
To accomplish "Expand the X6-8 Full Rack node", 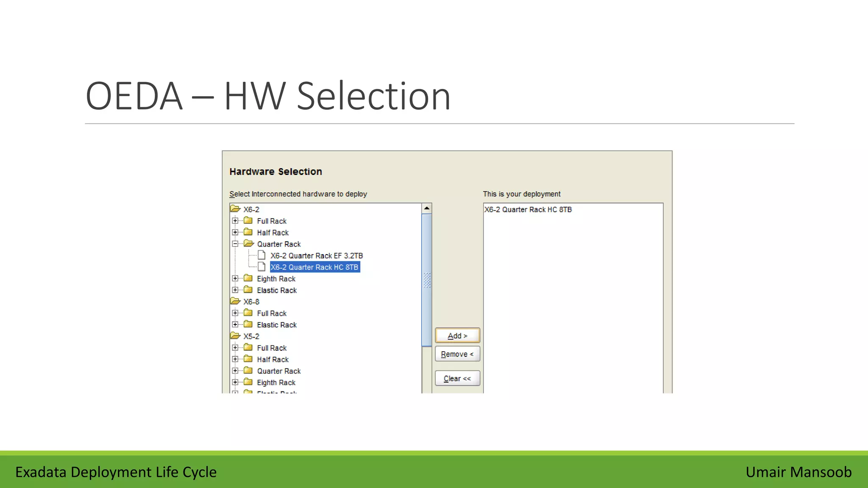I will click(235, 313).
